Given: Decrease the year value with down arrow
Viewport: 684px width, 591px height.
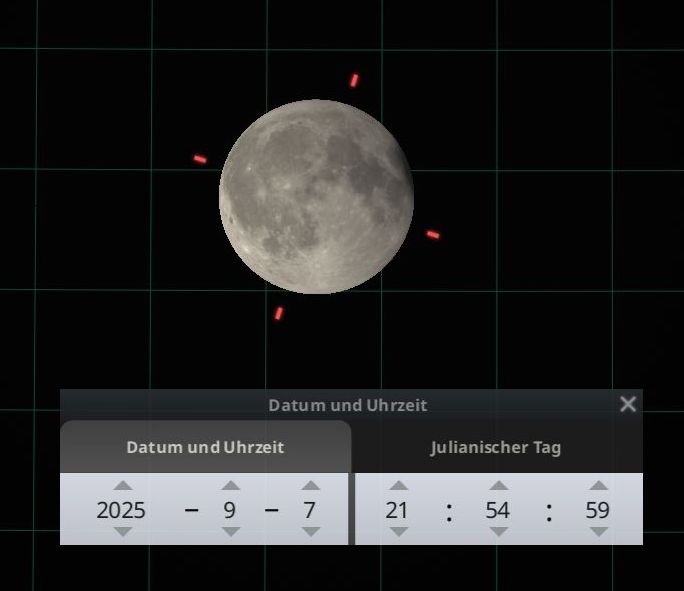Looking at the screenshot, I should [x=121, y=532].
